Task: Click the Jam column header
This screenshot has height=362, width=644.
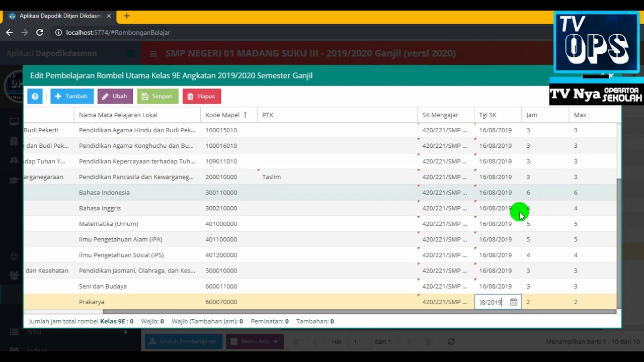Action: click(545, 115)
